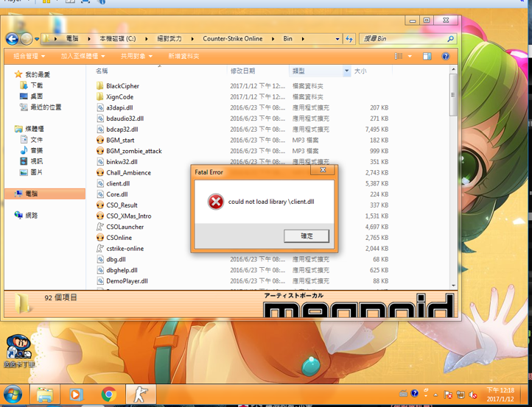This screenshot has width=532, height=407.
Task: Select 下載 in the navigation pane
Action: 31,85
